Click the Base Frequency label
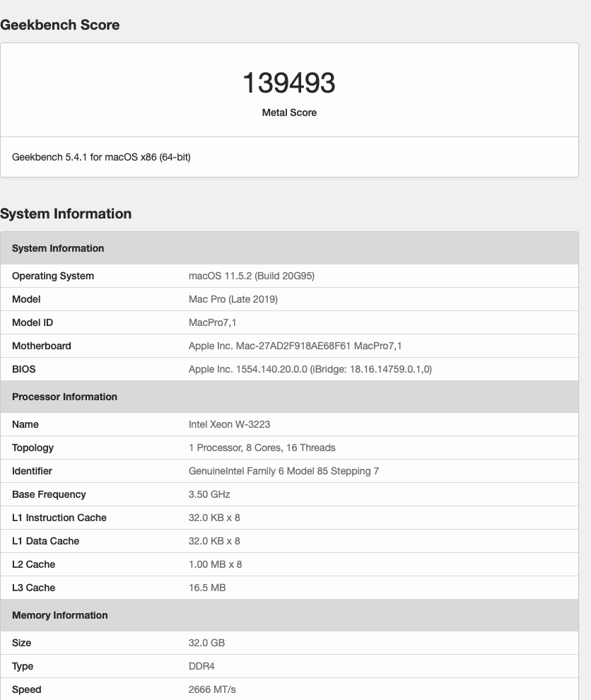The image size is (591, 700). point(49,494)
